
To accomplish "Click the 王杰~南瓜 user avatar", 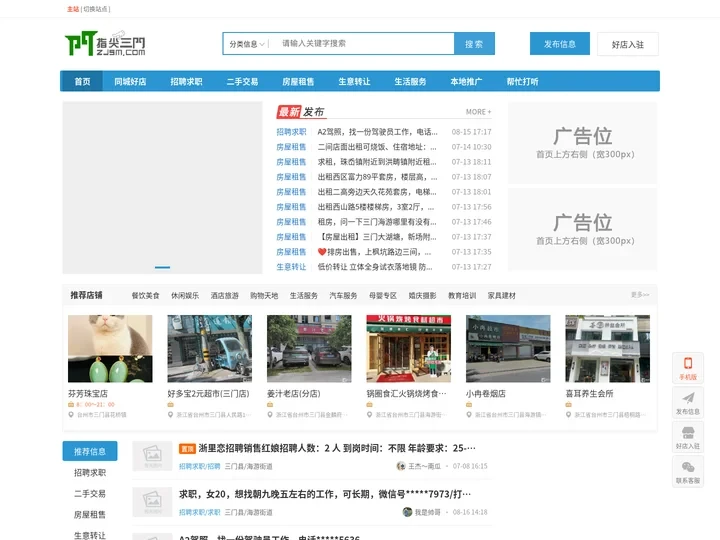I will pyautogui.click(x=401, y=466).
